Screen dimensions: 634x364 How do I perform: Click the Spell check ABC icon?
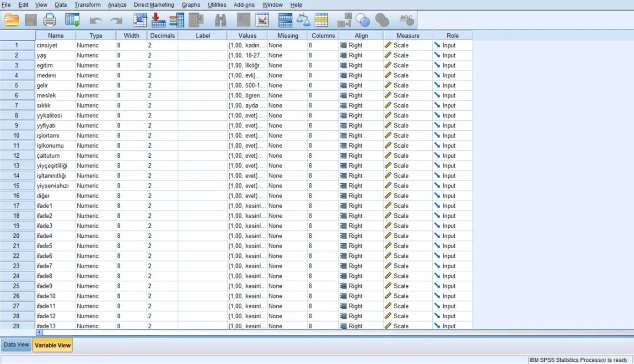coord(406,20)
